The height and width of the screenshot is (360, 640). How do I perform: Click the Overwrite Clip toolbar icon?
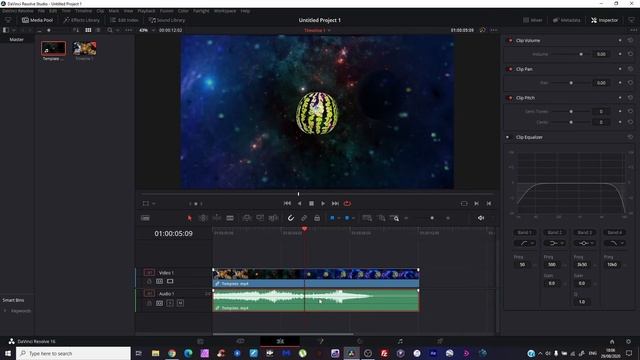[260, 218]
